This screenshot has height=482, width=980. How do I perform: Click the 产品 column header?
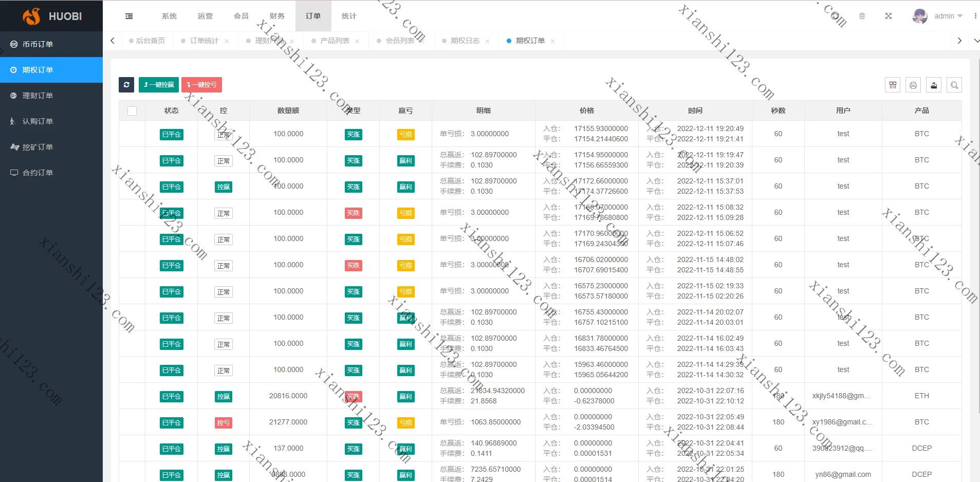922,110
